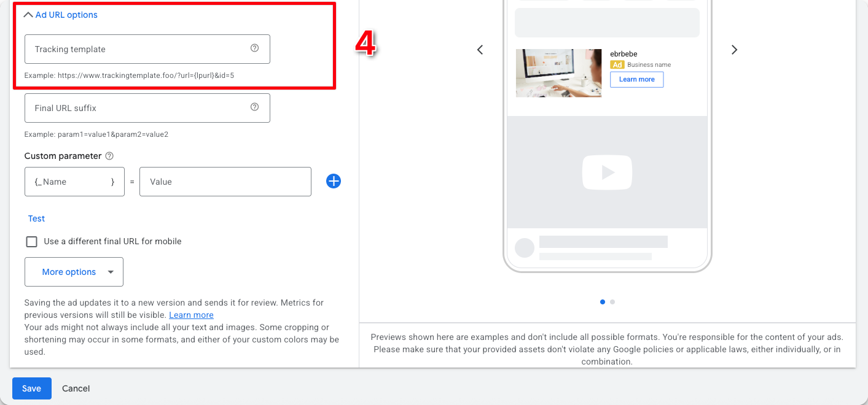The height and width of the screenshot is (405, 868).
Task: Select the second preview pagination dot
Action: (612, 302)
